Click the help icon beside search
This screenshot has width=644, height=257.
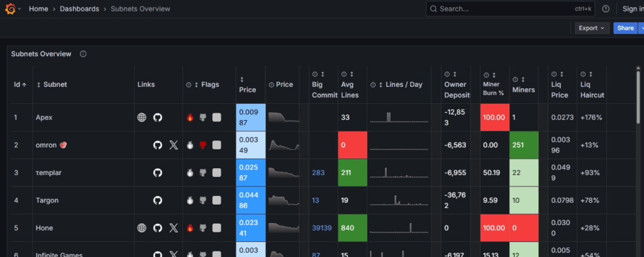pyautogui.click(x=606, y=9)
